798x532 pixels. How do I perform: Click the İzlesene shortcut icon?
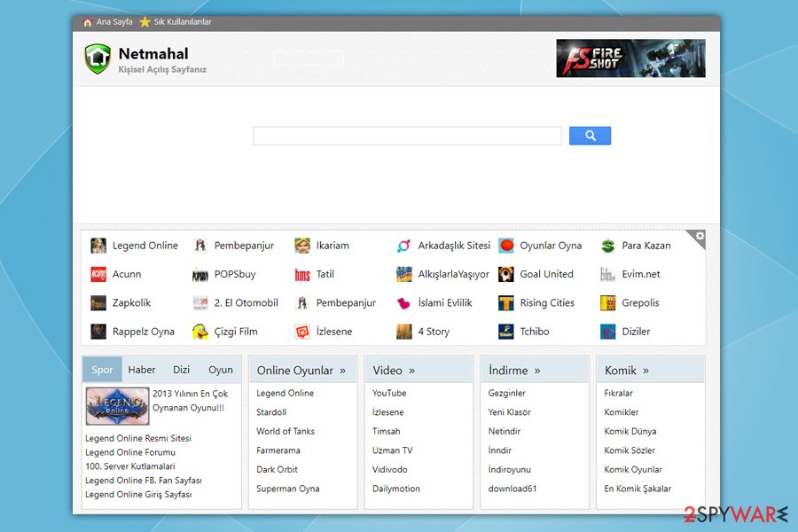click(x=302, y=332)
